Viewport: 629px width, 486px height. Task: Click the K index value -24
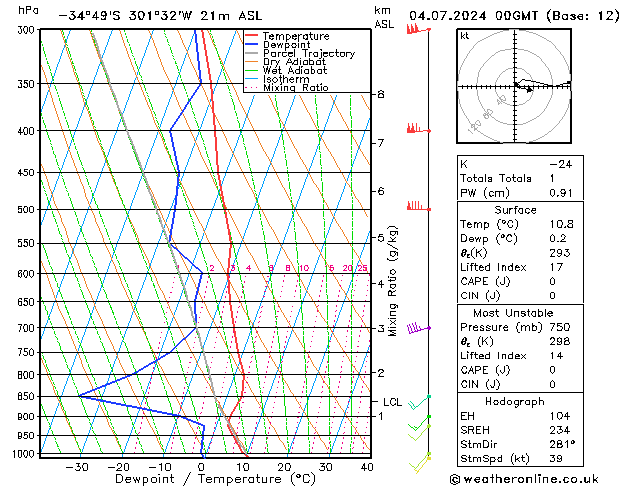[560, 164]
